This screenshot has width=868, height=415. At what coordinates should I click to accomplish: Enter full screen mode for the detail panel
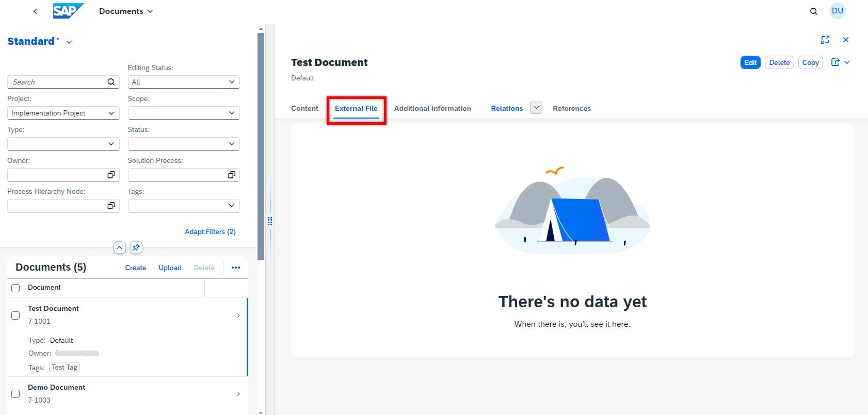pyautogui.click(x=825, y=40)
